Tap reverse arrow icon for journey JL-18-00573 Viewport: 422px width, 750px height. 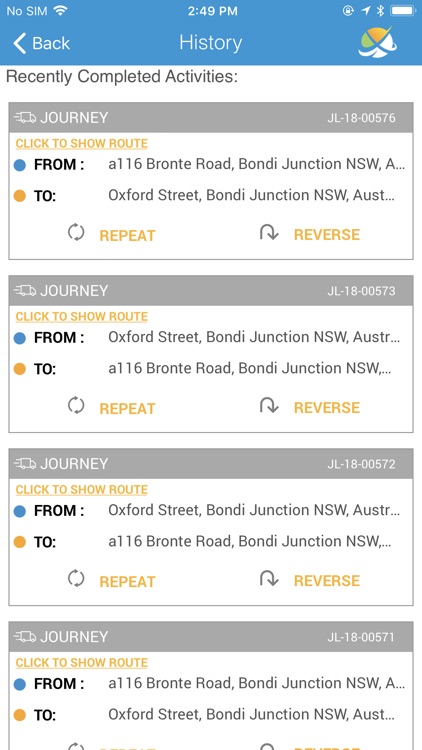269,406
